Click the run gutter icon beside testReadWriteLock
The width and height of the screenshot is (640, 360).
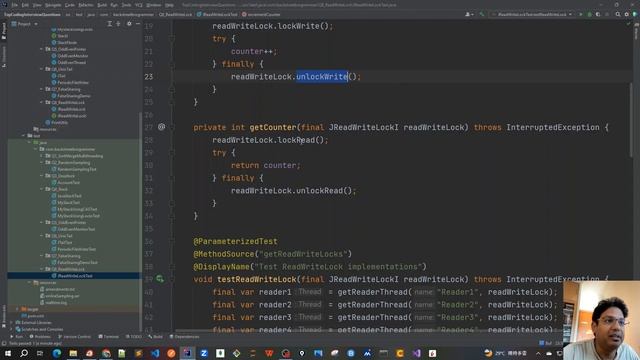point(160,279)
